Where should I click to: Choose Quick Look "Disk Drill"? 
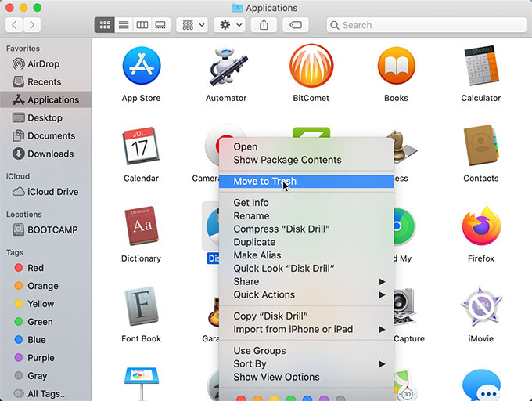click(307, 269)
